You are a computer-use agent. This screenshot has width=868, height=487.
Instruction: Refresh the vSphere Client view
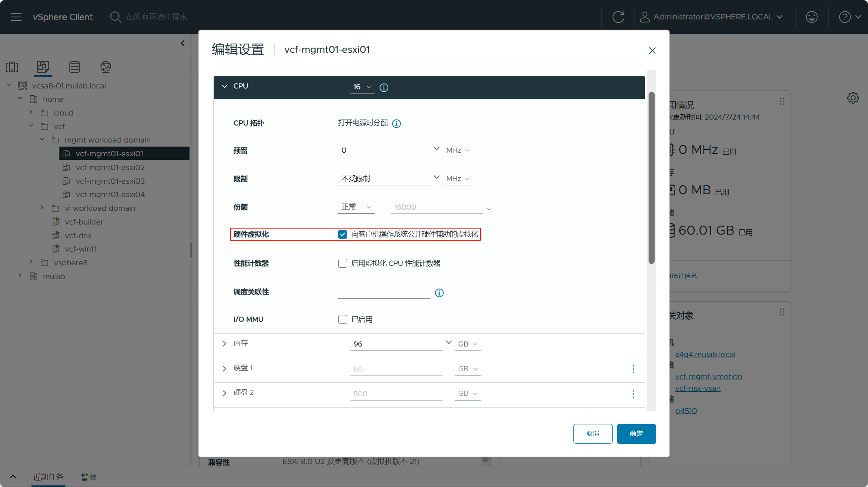pos(618,17)
